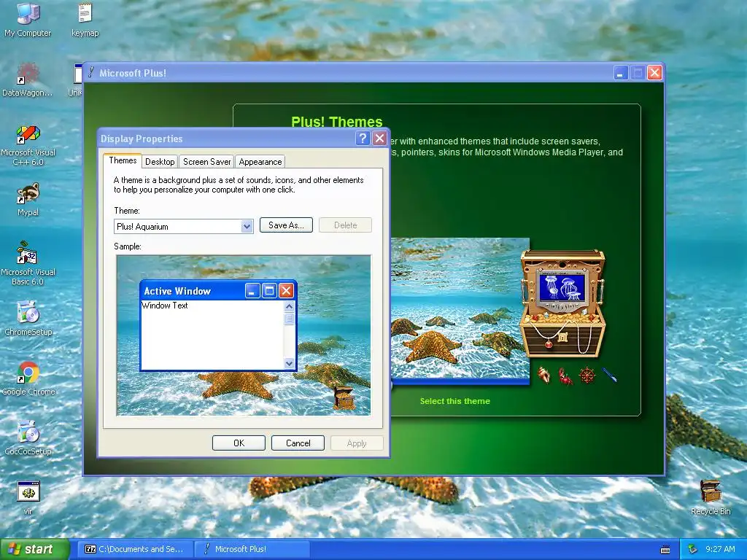The height and width of the screenshot is (560, 747).
Task: Click Cancel in Display Properties
Action: click(x=298, y=443)
